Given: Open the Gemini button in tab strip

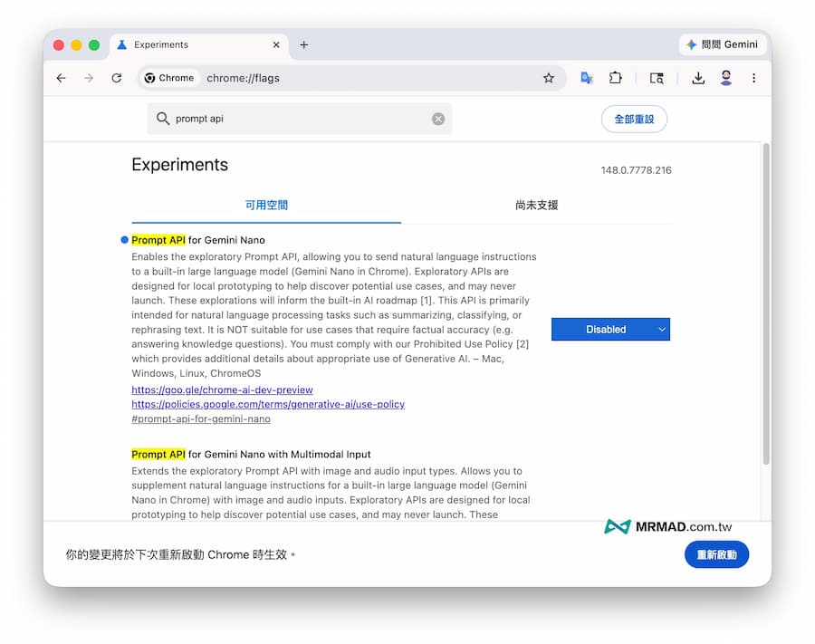Looking at the screenshot, I should point(723,44).
